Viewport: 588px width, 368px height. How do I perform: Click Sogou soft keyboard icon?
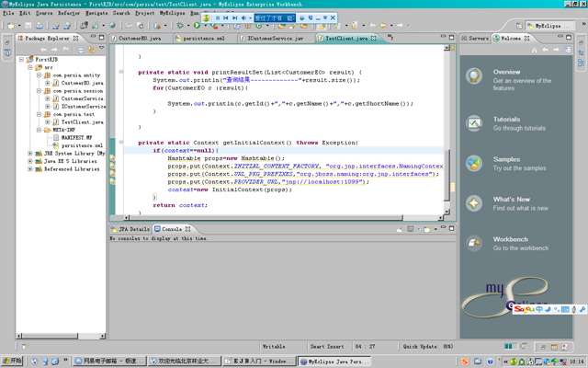click(x=565, y=309)
